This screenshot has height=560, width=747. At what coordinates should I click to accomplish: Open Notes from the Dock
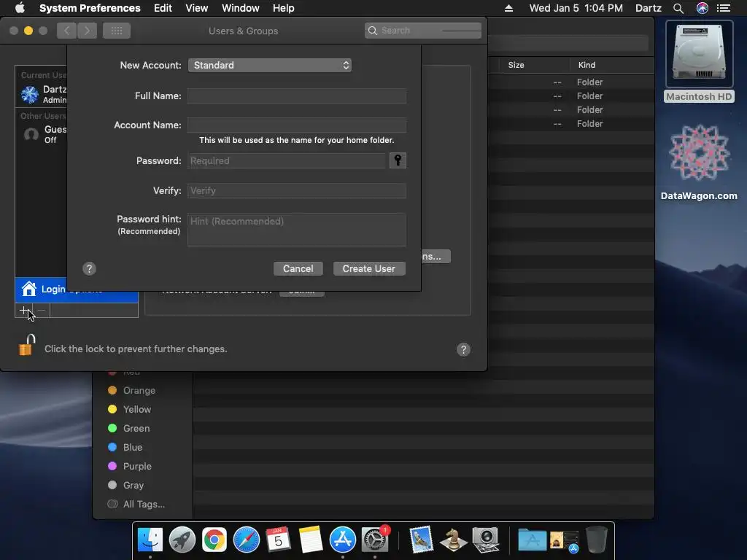[x=311, y=540]
